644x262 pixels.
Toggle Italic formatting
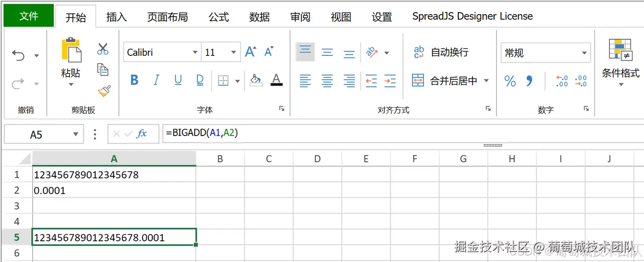coord(156,80)
